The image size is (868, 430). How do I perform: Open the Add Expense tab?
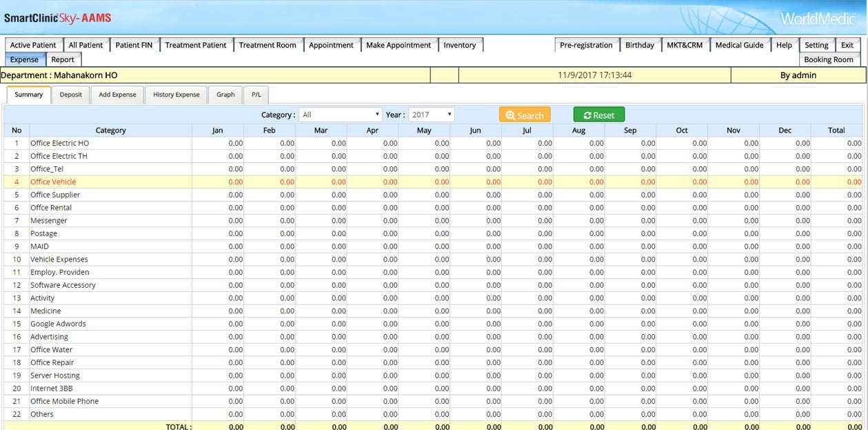(x=117, y=95)
